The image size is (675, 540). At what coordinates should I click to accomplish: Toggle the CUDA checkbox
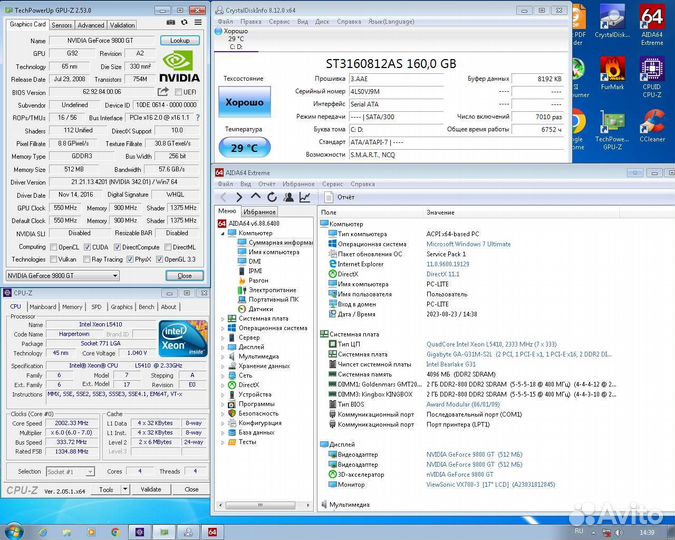pyautogui.click(x=87, y=247)
